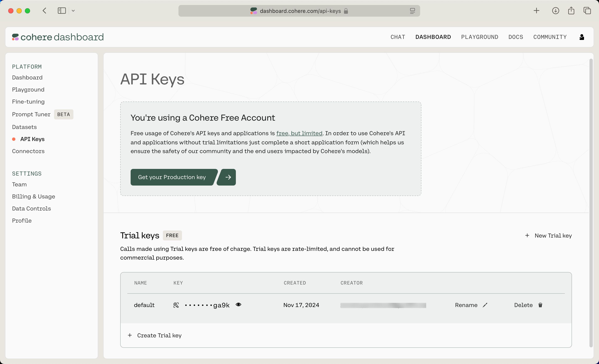
Task: Click the masked key ending ga9k
Action: pos(207,305)
